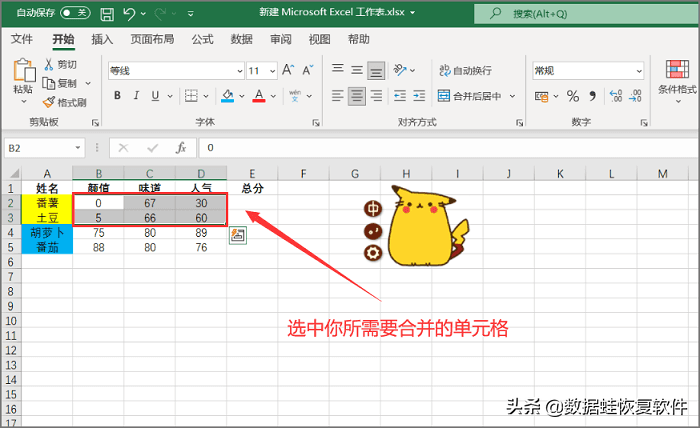
Task: Open the Name Box dropdown arrow
Action: [x=78, y=148]
